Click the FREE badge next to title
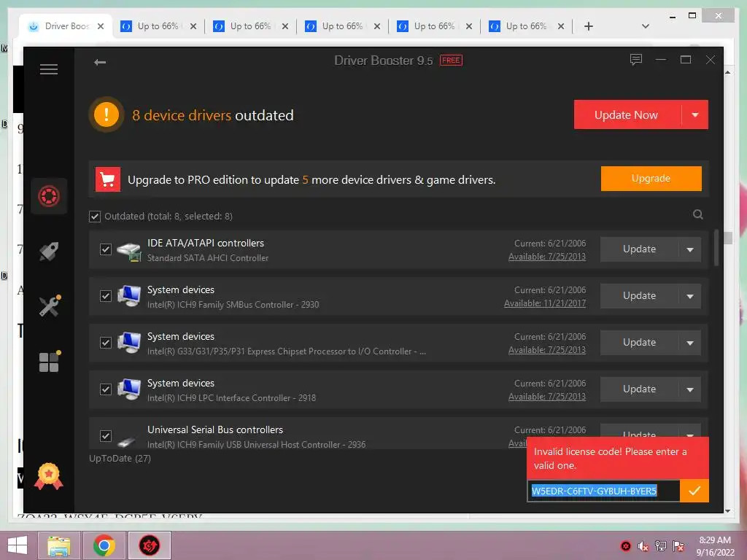The image size is (747, 560). [x=451, y=61]
